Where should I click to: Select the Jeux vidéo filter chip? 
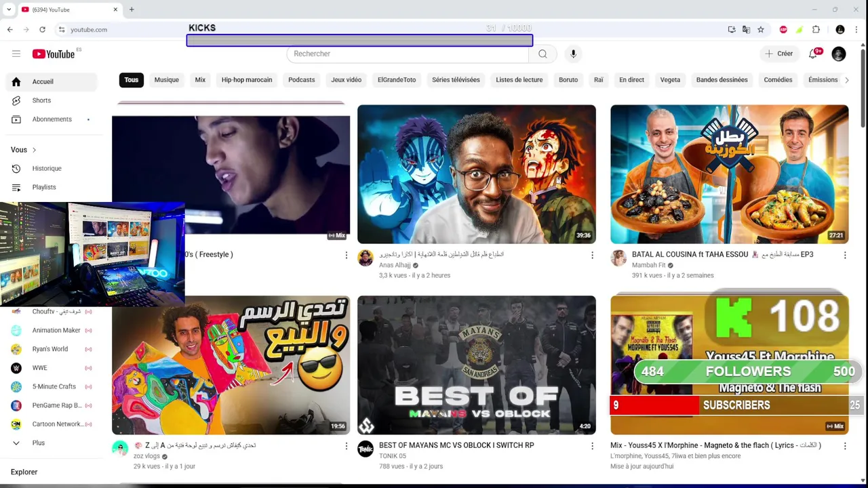click(x=347, y=80)
